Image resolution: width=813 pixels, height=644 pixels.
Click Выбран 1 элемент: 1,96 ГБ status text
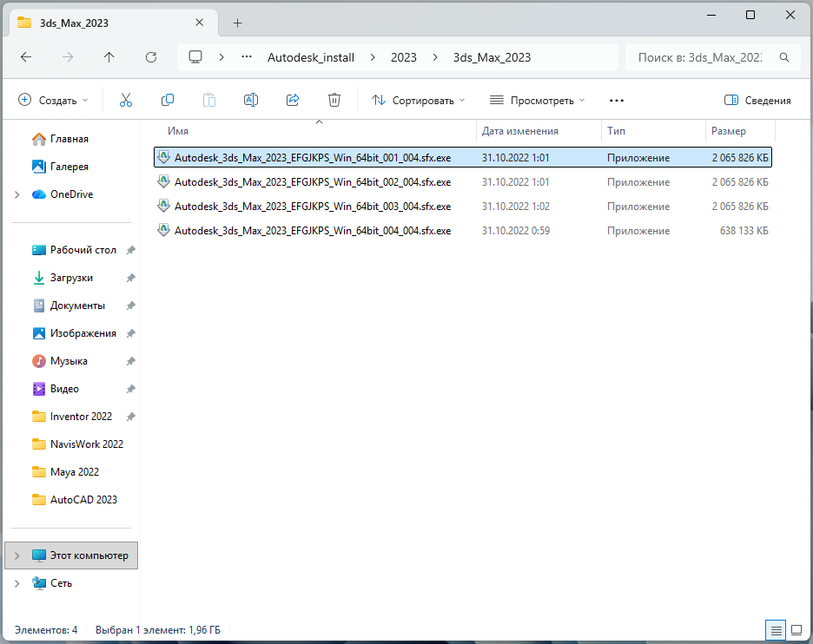click(157, 630)
